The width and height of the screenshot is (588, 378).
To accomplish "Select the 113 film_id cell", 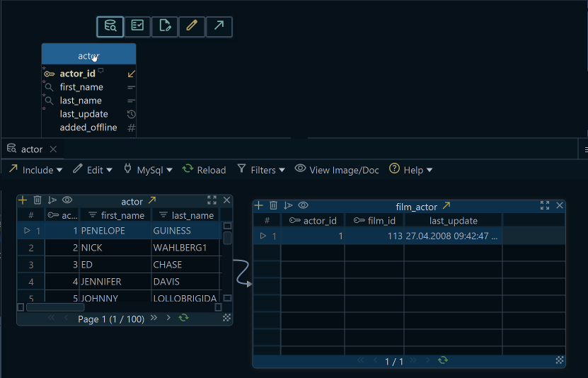I will [374, 236].
